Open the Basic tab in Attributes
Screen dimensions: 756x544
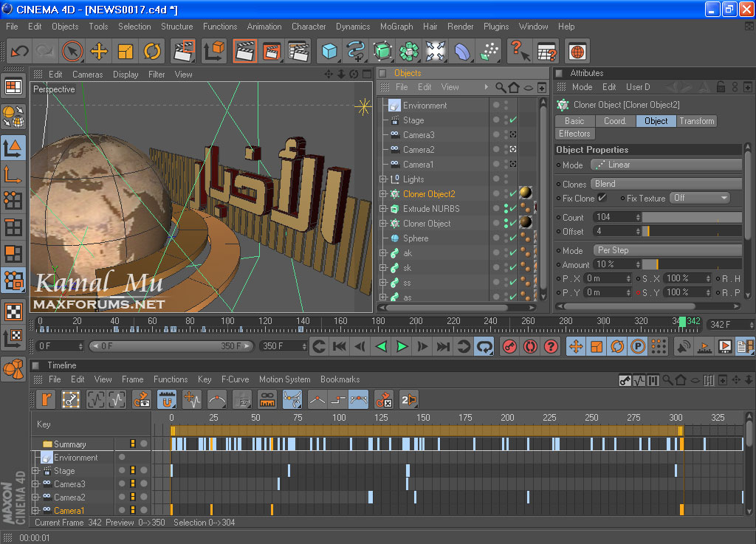574,121
